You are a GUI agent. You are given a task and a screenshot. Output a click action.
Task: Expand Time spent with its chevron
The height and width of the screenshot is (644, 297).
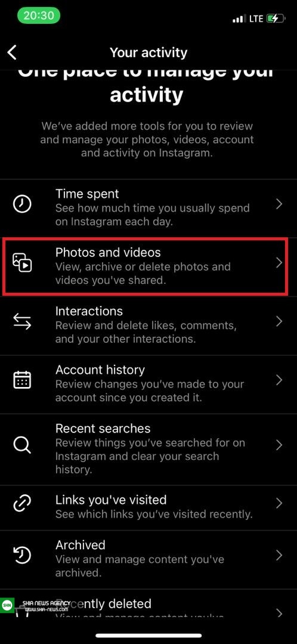pyautogui.click(x=279, y=204)
